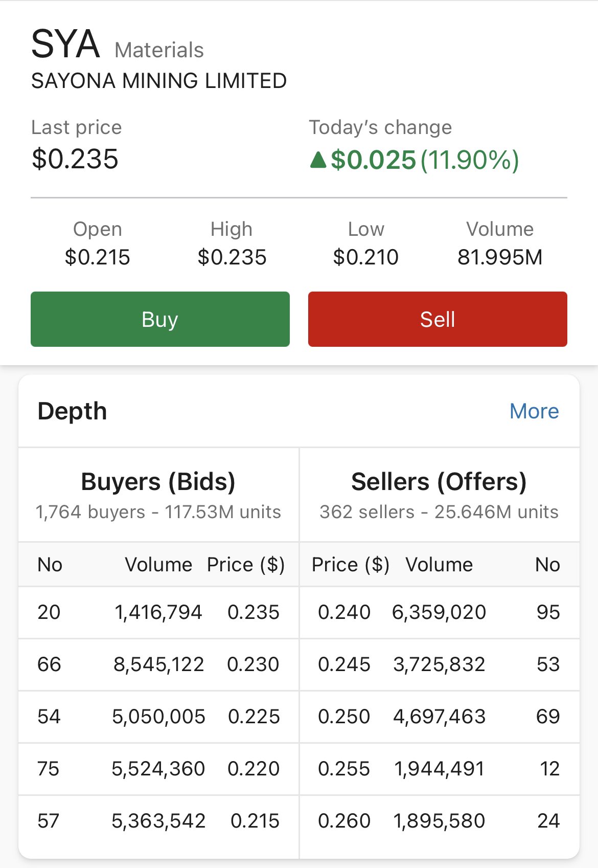Click the Depth section title

72,411
